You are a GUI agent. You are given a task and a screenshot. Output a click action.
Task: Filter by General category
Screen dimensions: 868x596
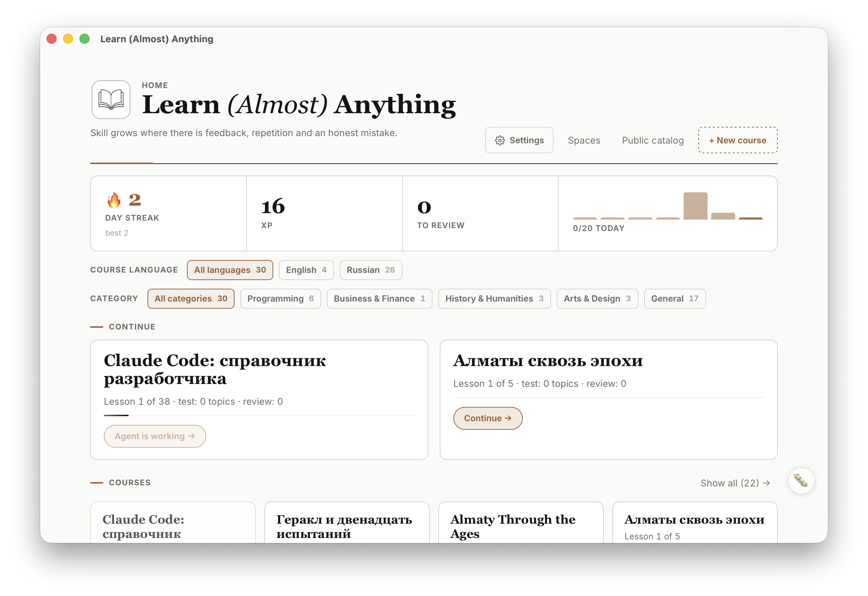(x=675, y=299)
